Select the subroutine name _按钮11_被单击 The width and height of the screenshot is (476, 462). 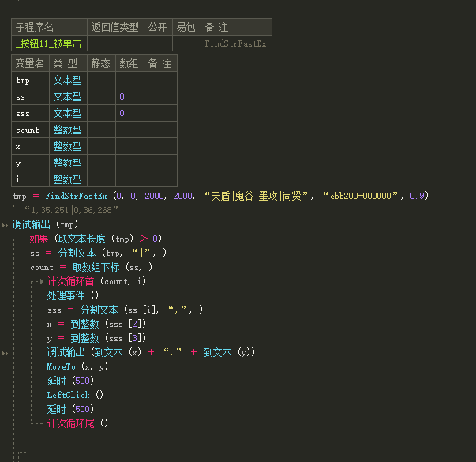click(x=49, y=43)
